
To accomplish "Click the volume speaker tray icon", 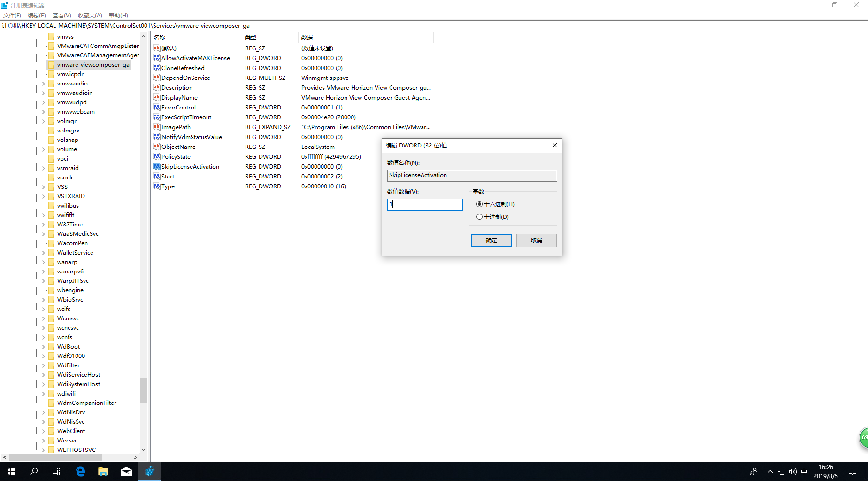I will (x=792, y=472).
